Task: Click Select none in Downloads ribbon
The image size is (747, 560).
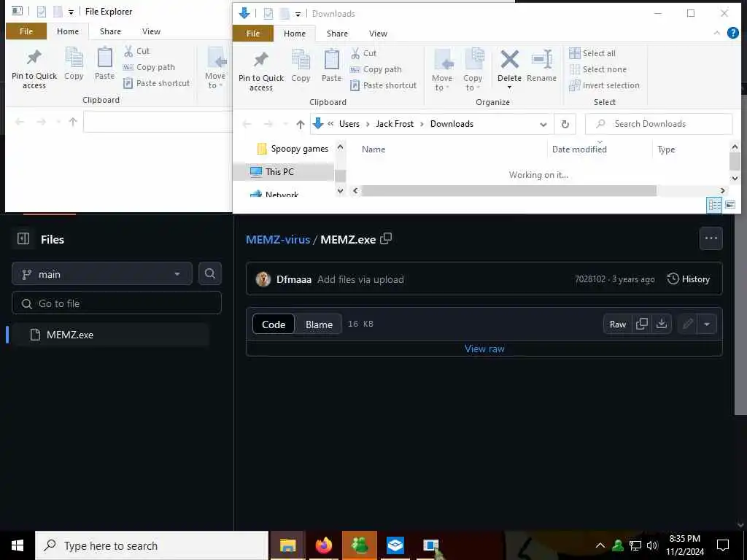Action: coord(598,69)
